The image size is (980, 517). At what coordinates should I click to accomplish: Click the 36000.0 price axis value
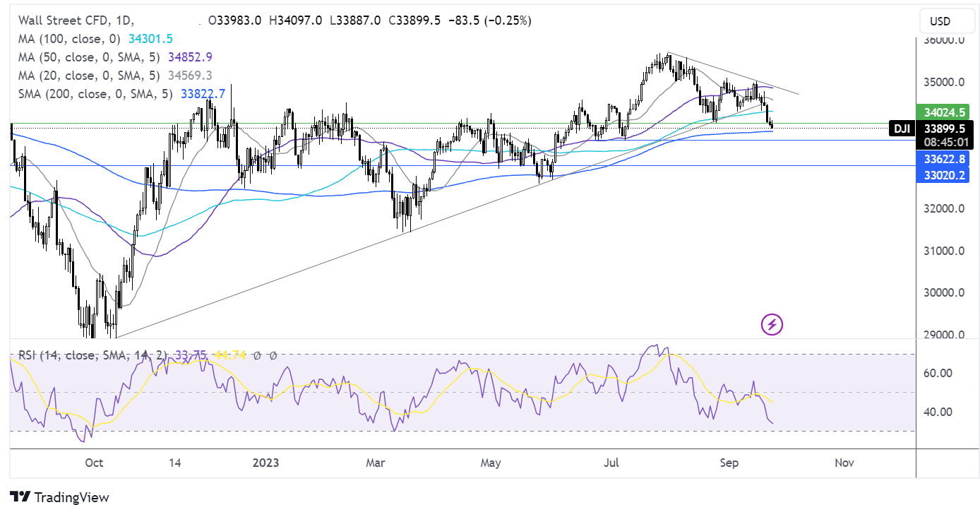945,40
